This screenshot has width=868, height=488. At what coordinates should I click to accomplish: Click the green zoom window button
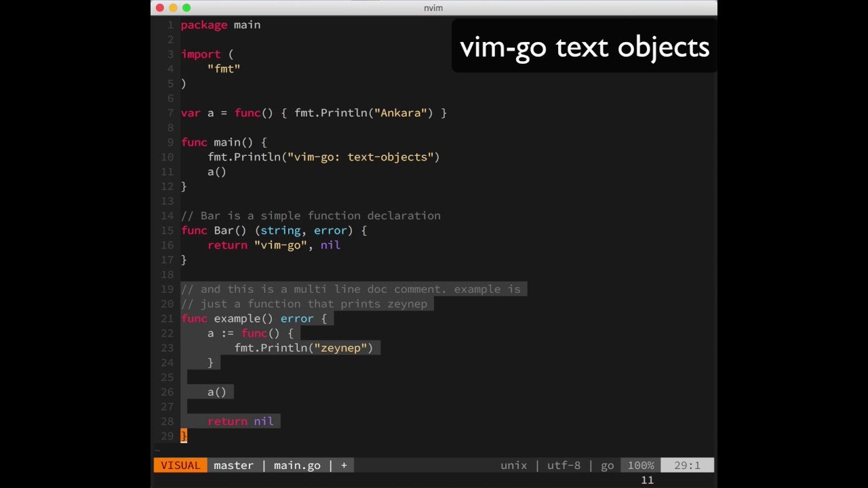click(x=186, y=7)
